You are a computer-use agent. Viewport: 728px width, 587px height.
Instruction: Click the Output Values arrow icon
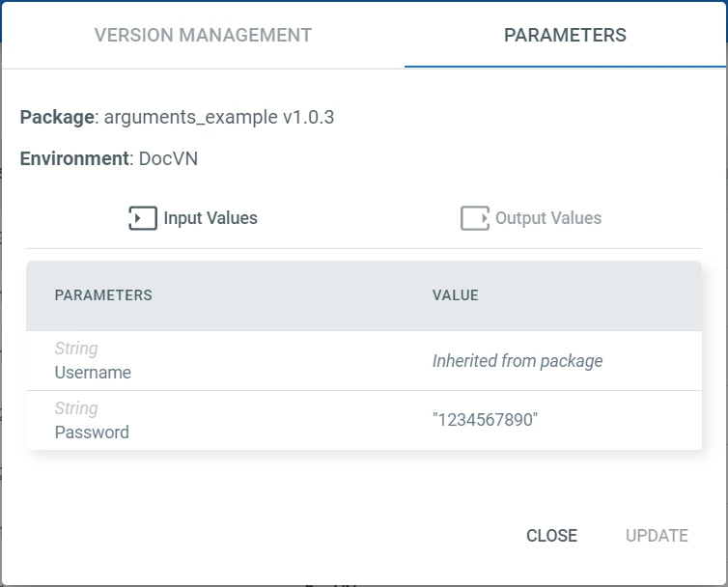474,218
